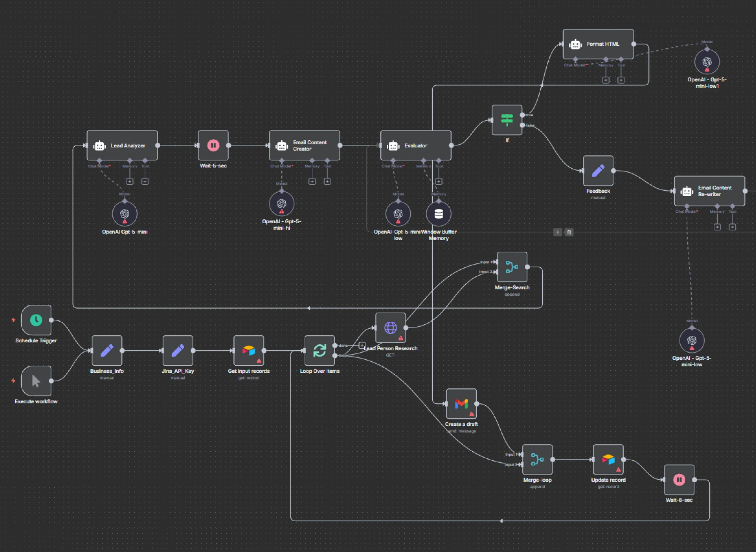
Task: Click the delete trash icon on connection
Action: pyautogui.click(x=569, y=232)
